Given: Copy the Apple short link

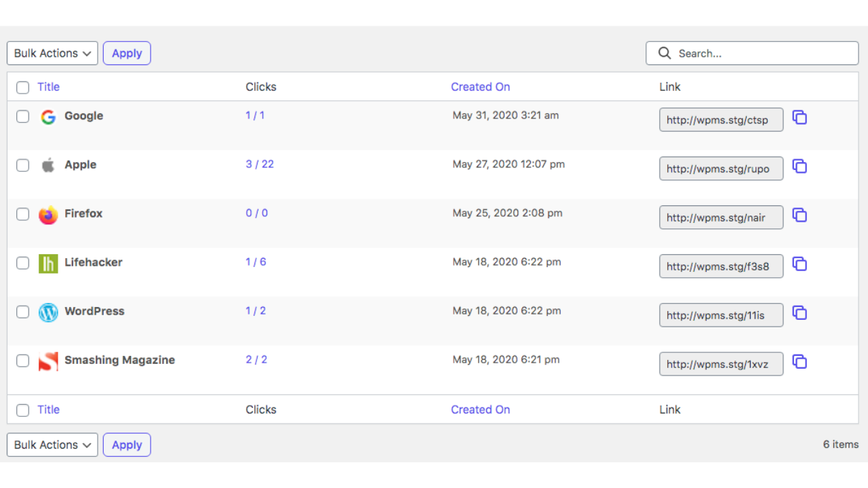Looking at the screenshot, I should tap(800, 167).
